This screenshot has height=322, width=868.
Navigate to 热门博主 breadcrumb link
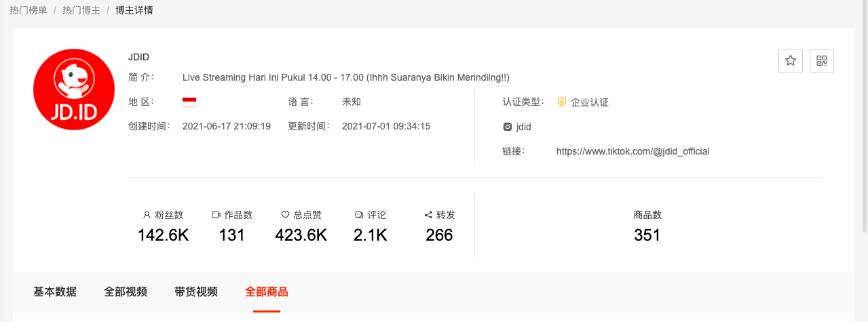(80, 11)
